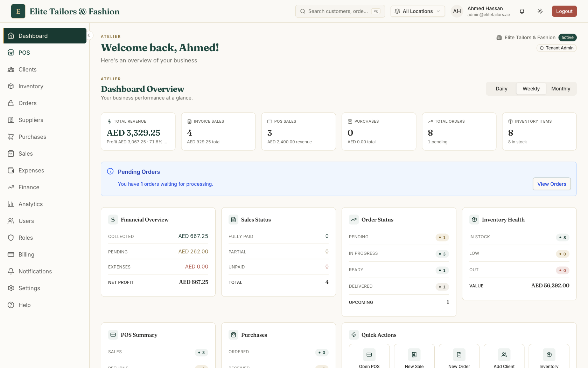Screen dimensions: 588x368
Task: Open the POS Sales stat card
Action: pos(299,131)
